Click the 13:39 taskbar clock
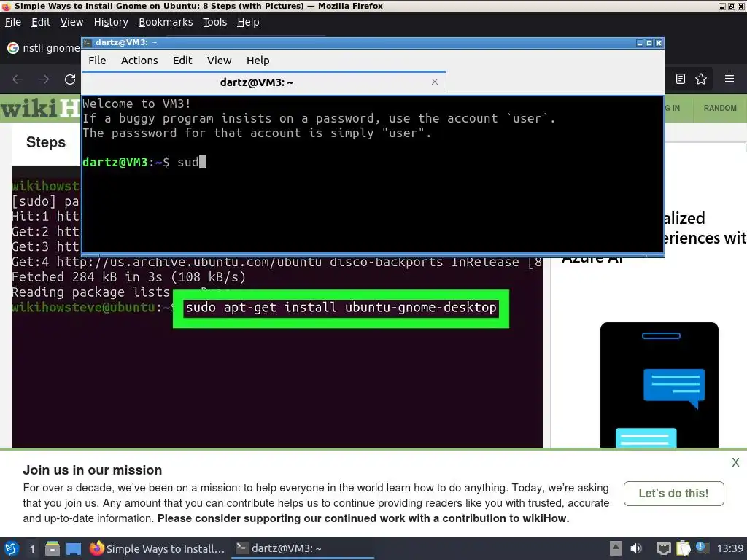The image size is (747, 560). 730,548
